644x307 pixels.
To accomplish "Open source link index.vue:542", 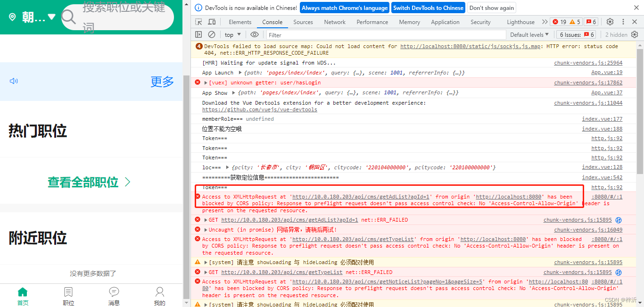I will (x=602, y=177).
